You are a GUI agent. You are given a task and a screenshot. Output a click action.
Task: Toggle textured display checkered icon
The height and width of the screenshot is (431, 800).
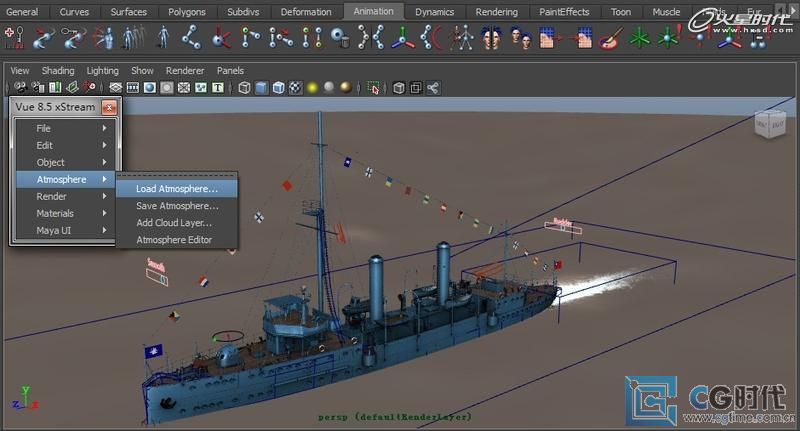(295, 88)
